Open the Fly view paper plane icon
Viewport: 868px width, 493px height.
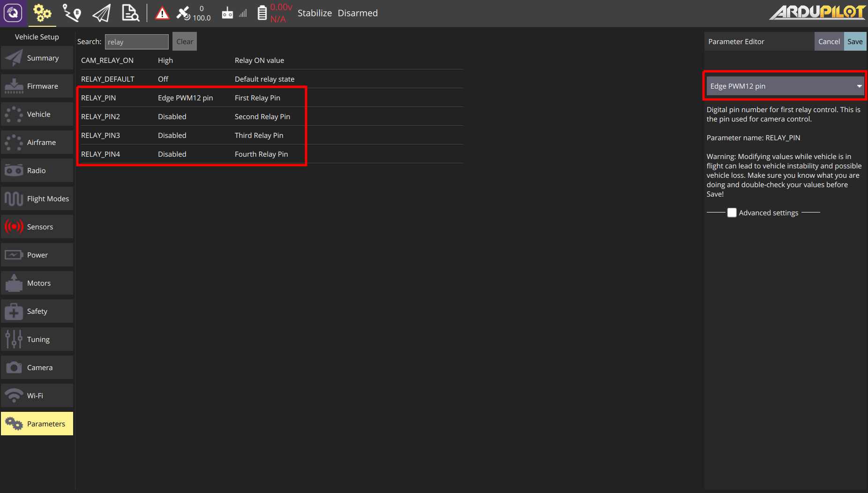[101, 13]
